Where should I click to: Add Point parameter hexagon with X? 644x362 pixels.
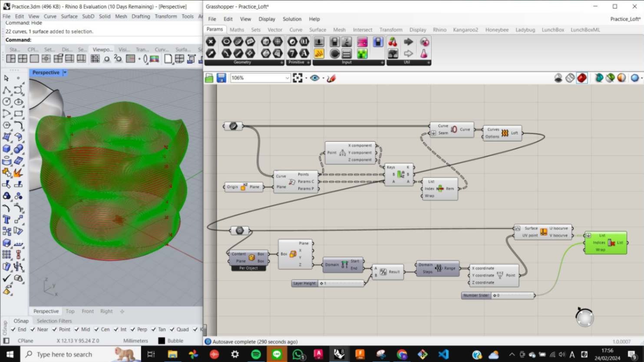pos(211,42)
